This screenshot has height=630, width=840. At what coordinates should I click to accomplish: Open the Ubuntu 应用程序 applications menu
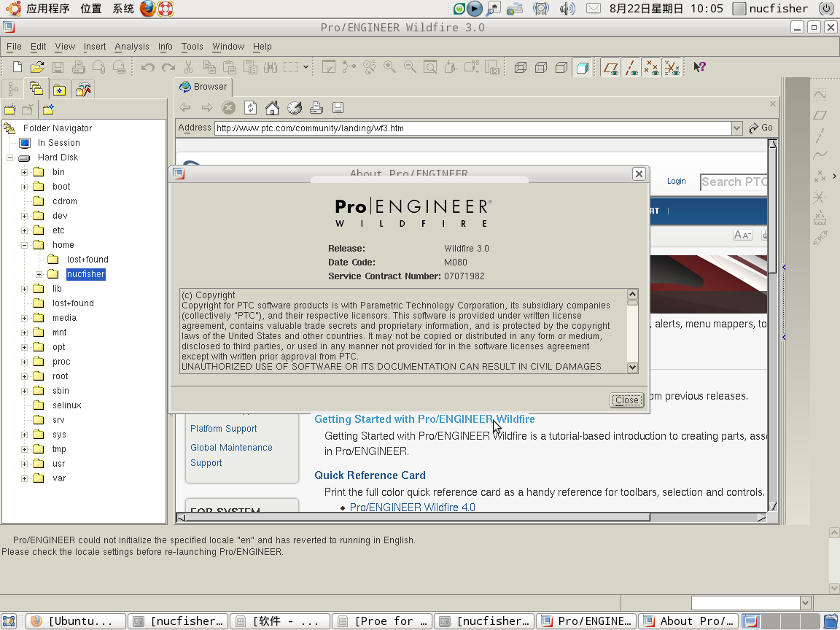pos(47,9)
